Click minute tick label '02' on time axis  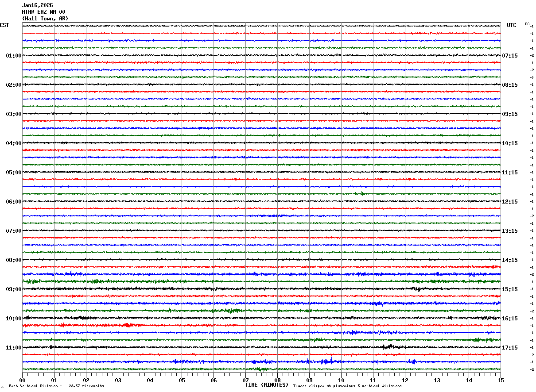(86, 380)
